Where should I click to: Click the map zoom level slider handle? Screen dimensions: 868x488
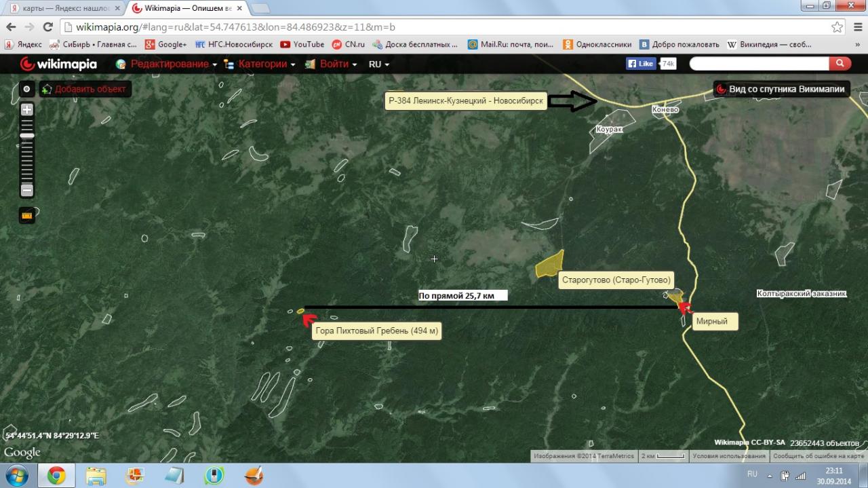(x=26, y=136)
